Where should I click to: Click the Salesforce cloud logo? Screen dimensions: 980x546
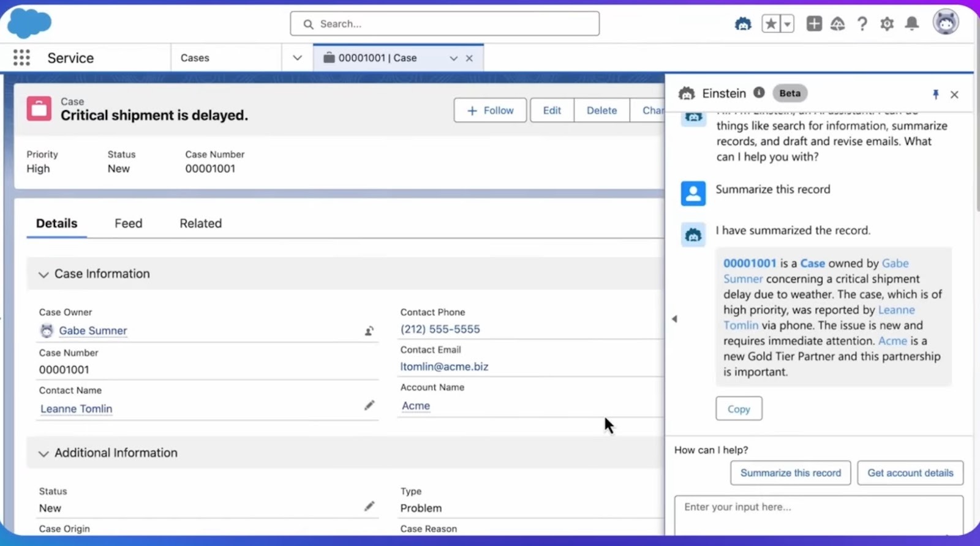(29, 23)
